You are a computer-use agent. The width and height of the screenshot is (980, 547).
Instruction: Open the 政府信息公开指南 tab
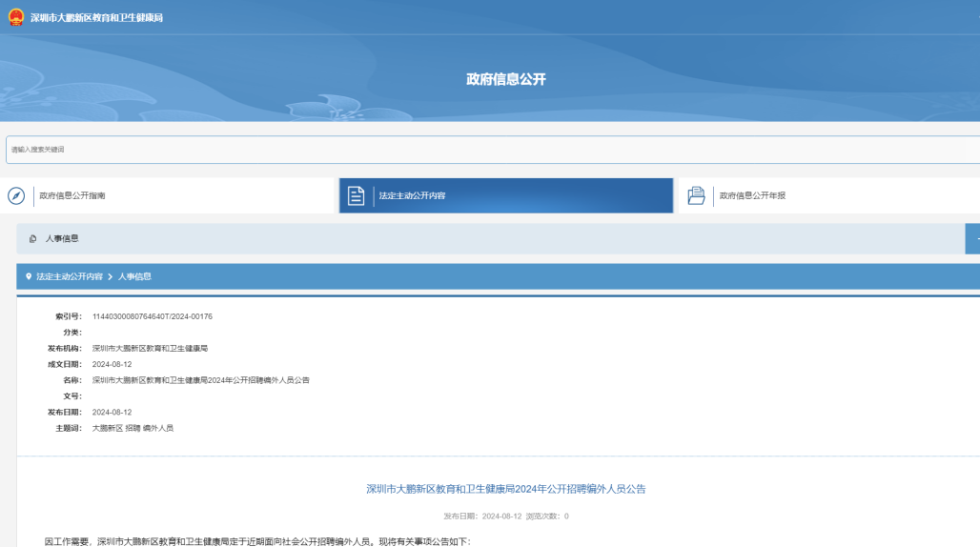[x=72, y=195]
